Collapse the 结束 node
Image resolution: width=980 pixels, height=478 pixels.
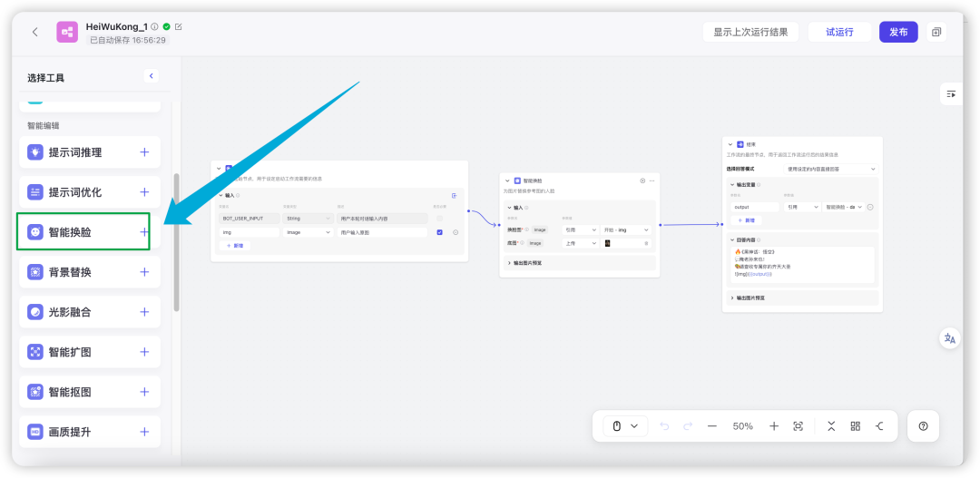coord(730,144)
